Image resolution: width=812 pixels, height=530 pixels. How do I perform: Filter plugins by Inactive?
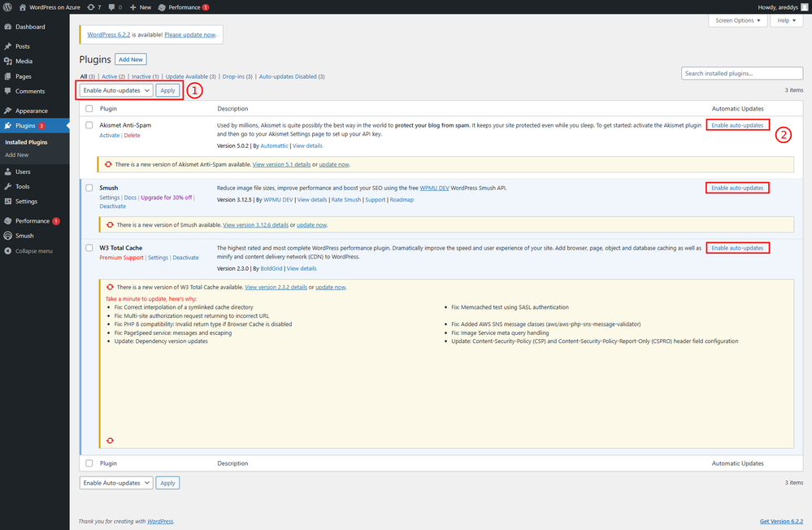coord(141,76)
